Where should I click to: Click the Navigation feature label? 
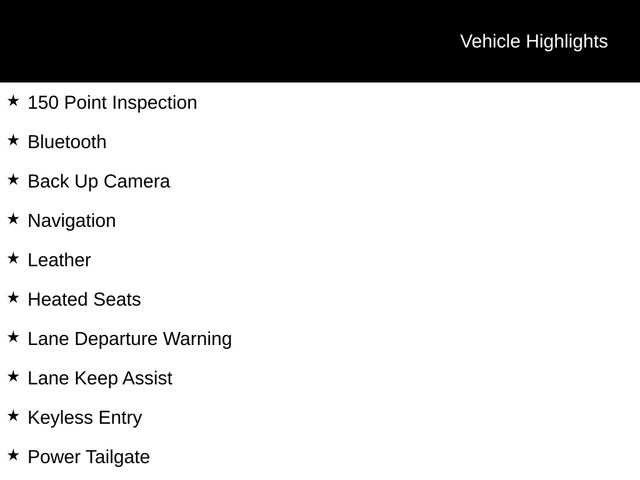pyautogui.click(x=72, y=220)
